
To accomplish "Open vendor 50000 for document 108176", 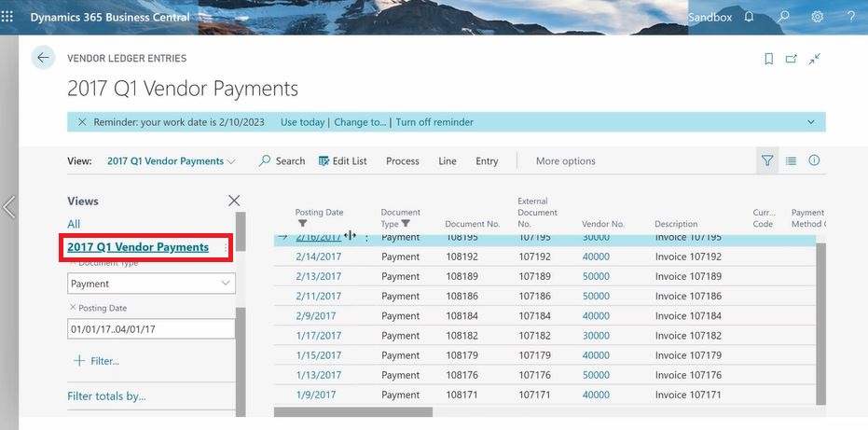I will click(596, 375).
